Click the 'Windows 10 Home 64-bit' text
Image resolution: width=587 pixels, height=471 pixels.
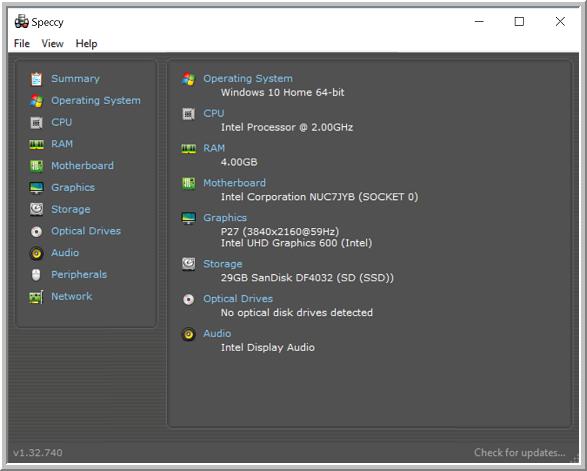pos(282,92)
